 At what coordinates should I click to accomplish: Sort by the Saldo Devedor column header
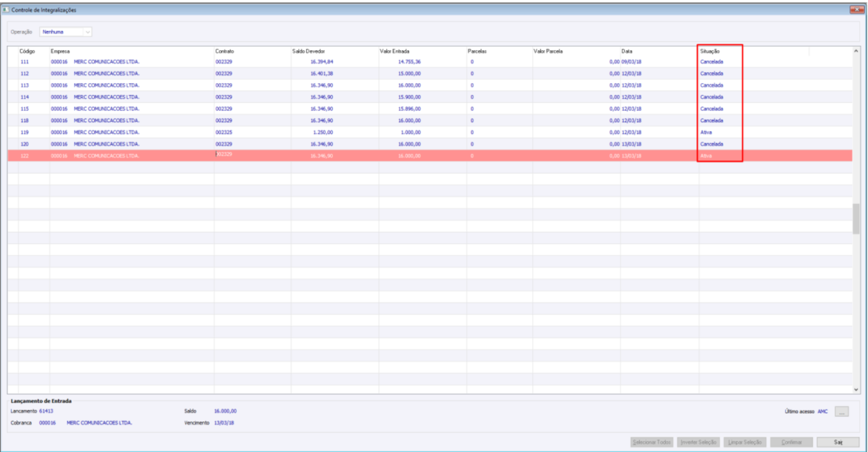(x=308, y=51)
